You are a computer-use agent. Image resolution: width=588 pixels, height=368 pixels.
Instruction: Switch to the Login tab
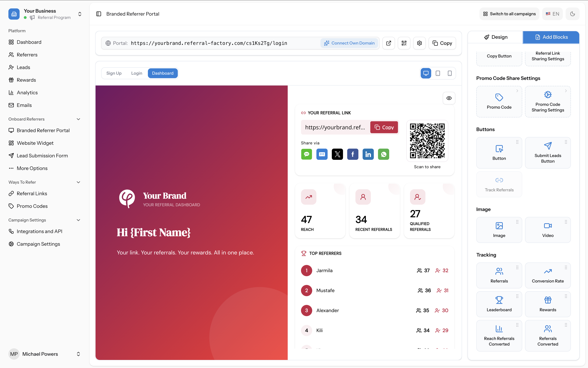tap(136, 73)
